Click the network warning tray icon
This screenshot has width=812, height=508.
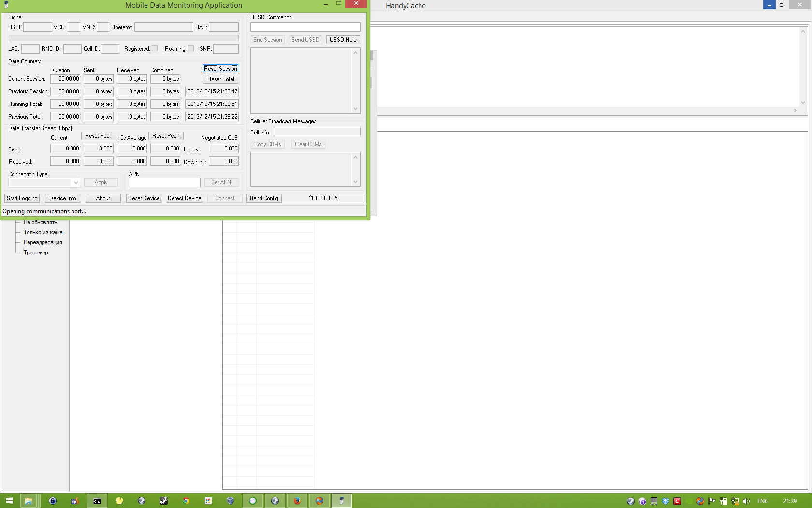click(735, 501)
